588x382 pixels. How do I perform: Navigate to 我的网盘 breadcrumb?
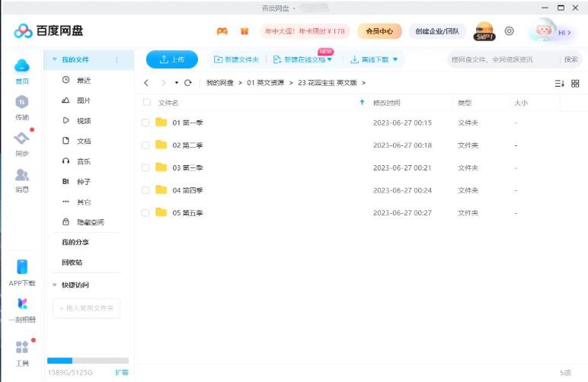220,83
